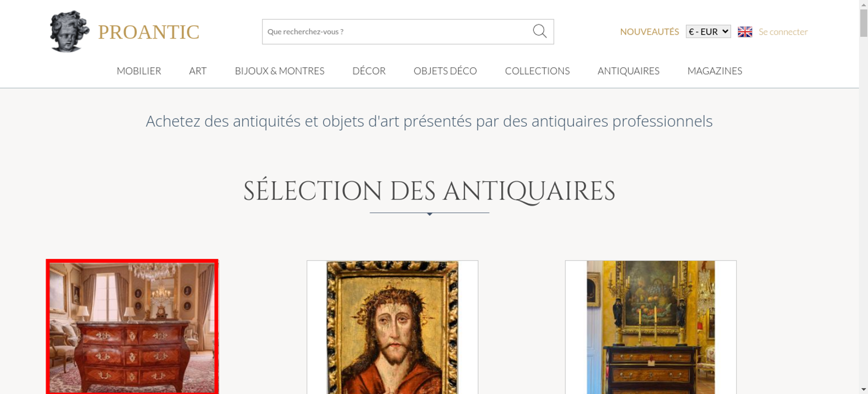
Task: Click the PROANTIC gold text logo
Action: [x=148, y=32]
